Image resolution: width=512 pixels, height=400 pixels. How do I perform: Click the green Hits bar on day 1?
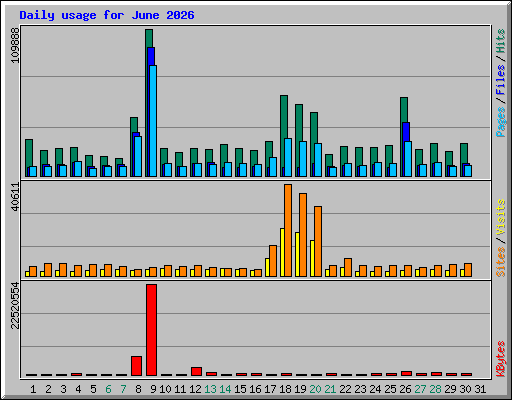click(29, 152)
